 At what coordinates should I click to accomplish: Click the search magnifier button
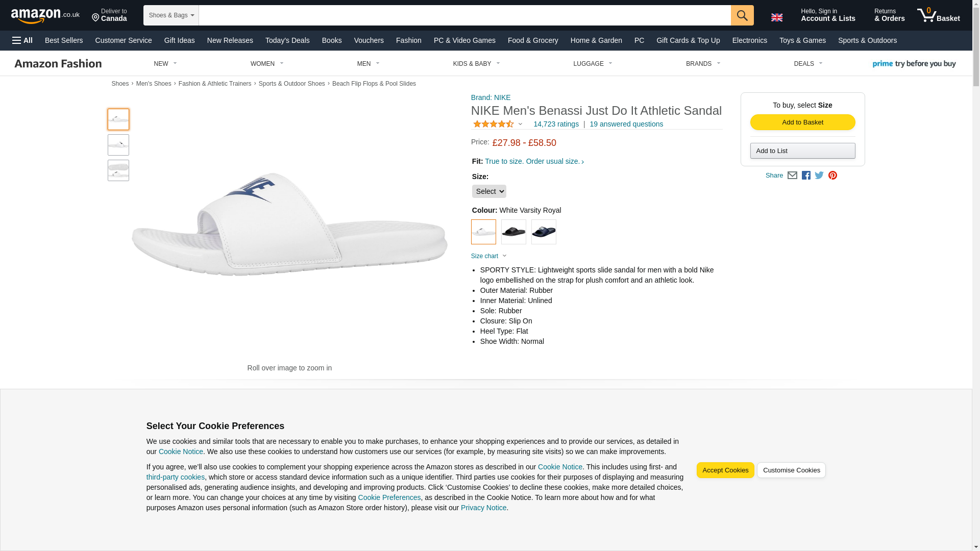742,15
